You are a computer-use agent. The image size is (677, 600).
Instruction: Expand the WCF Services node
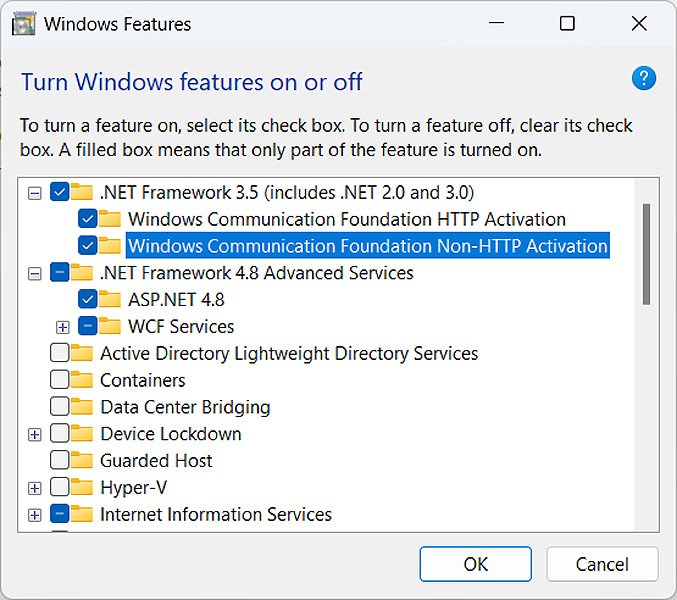coord(63,326)
